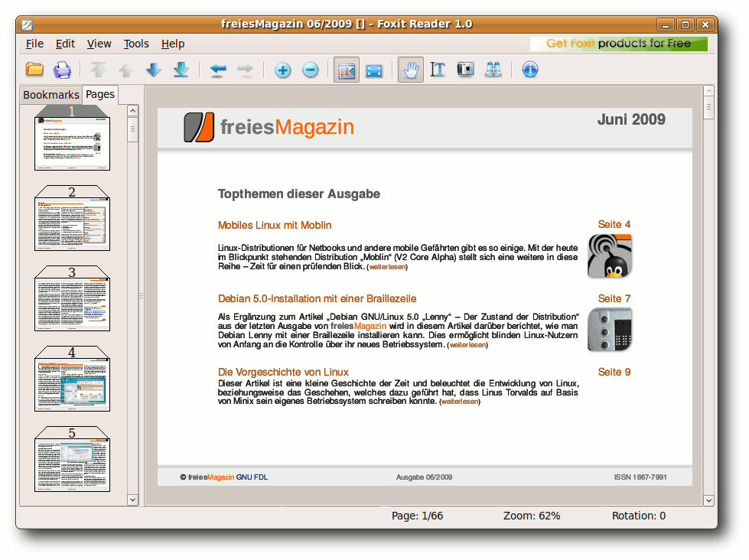
Task: Click the sidebar splitter handle
Action: (142, 296)
